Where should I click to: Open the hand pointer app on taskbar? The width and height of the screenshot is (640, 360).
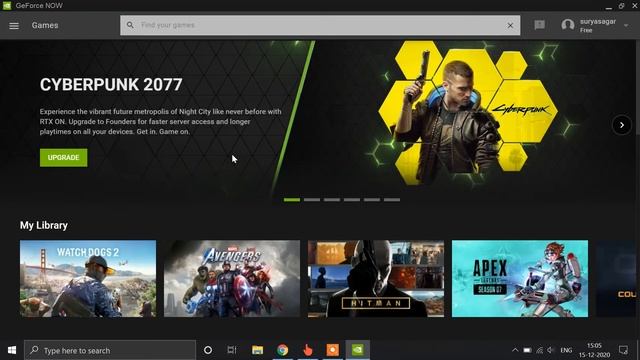(308, 350)
